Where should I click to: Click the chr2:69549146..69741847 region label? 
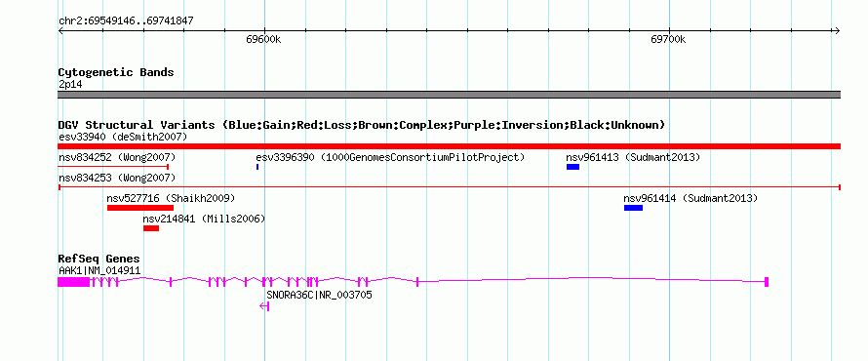pos(126,21)
